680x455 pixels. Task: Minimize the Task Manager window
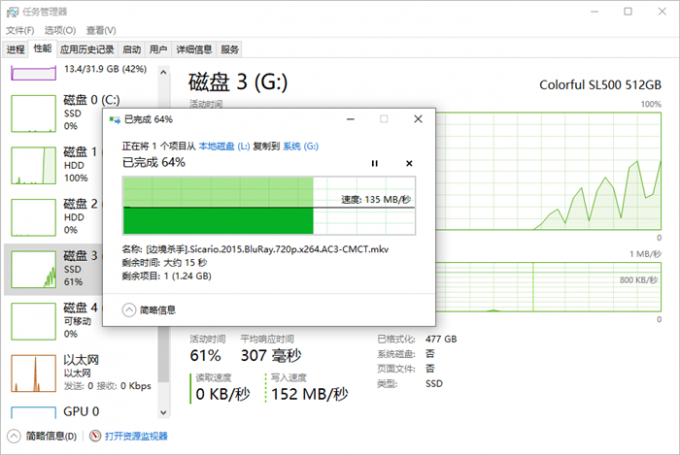[595, 12]
